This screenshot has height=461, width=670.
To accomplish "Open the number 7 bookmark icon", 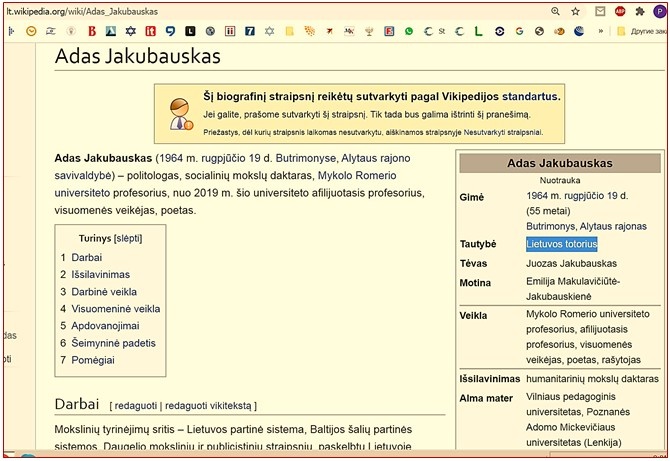I will click(249, 31).
